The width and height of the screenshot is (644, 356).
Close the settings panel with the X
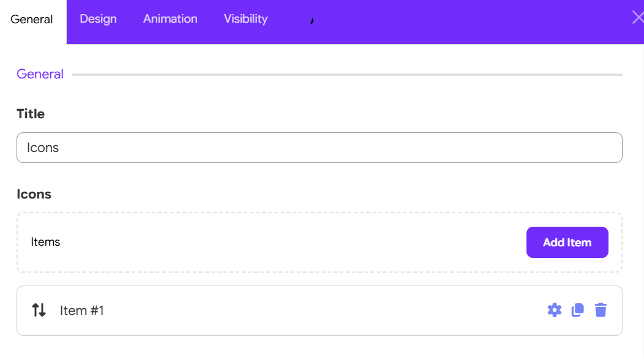pyautogui.click(x=638, y=18)
